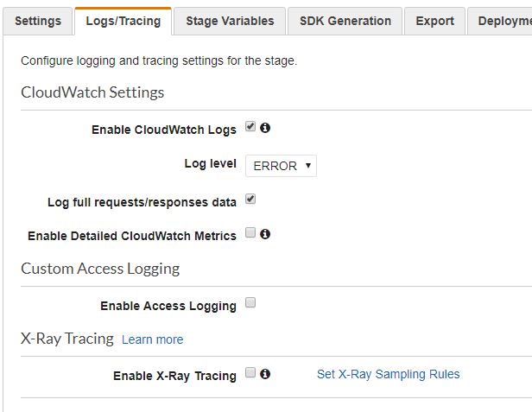The image size is (532, 412).
Task: Check the Enable X-Ray Tracing box
Action: pyautogui.click(x=250, y=373)
